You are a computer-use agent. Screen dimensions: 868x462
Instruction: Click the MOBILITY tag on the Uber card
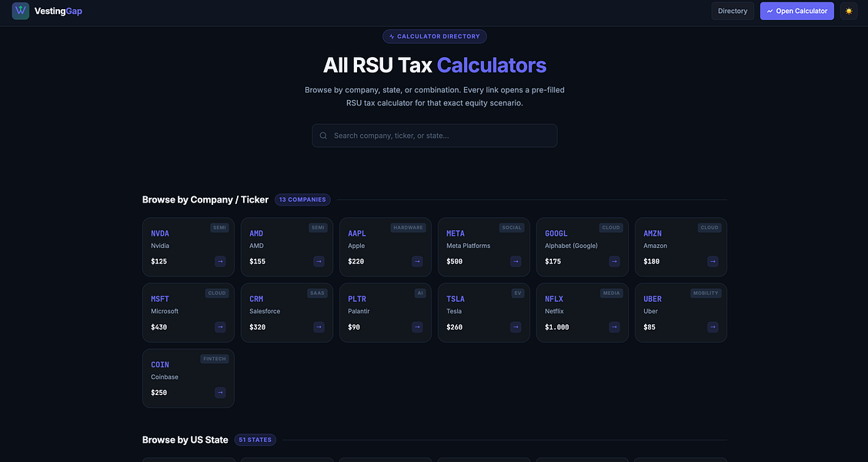pos(706,293)
